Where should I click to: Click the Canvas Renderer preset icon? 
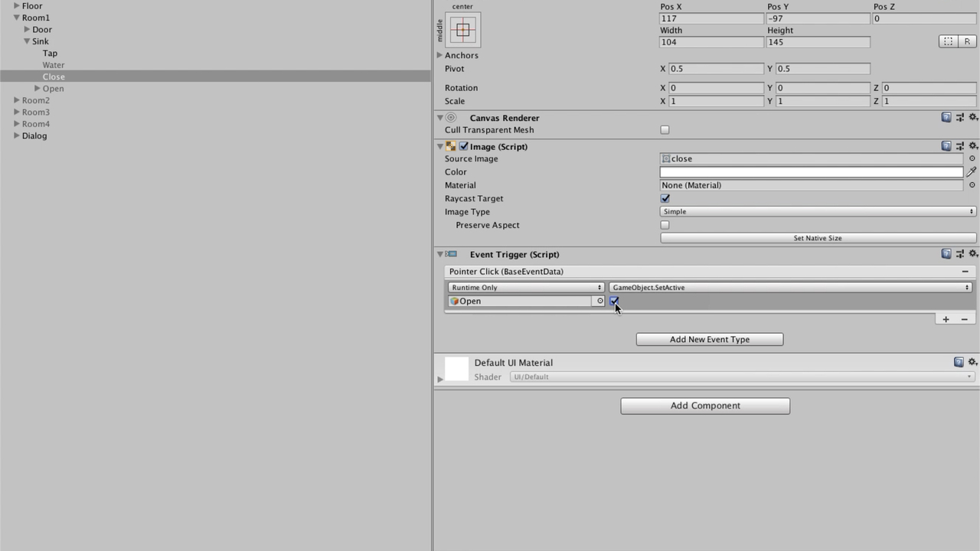[959, 118]
